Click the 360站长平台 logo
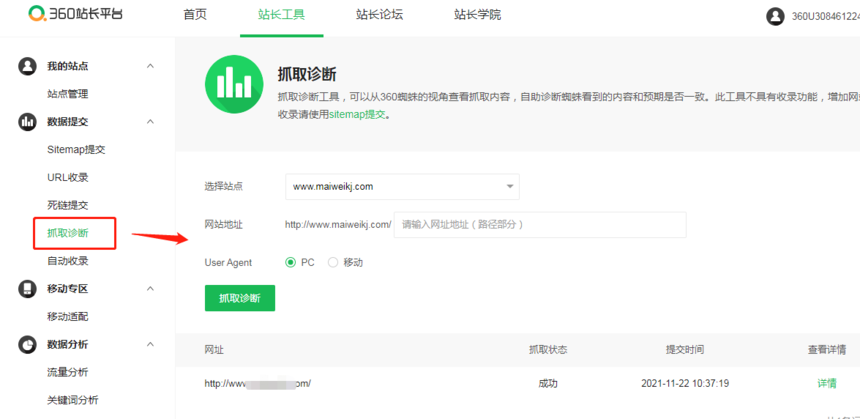 pos(76,14)
